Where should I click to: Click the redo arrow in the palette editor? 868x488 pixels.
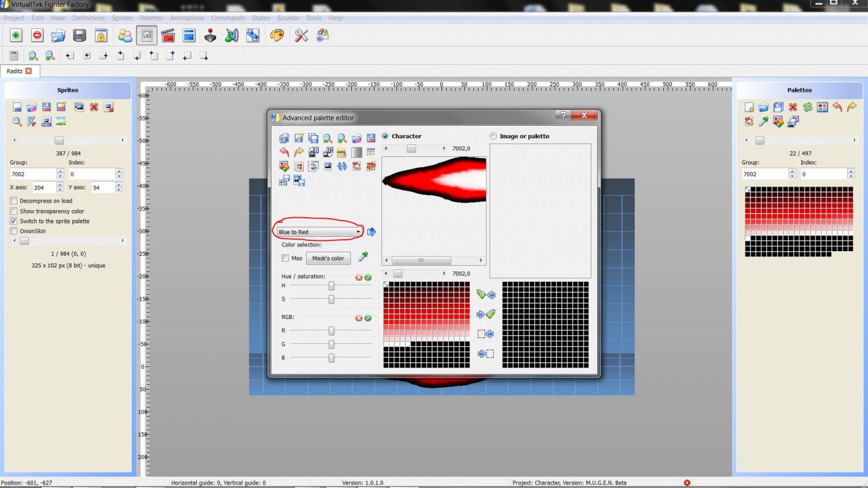[299, 152]
